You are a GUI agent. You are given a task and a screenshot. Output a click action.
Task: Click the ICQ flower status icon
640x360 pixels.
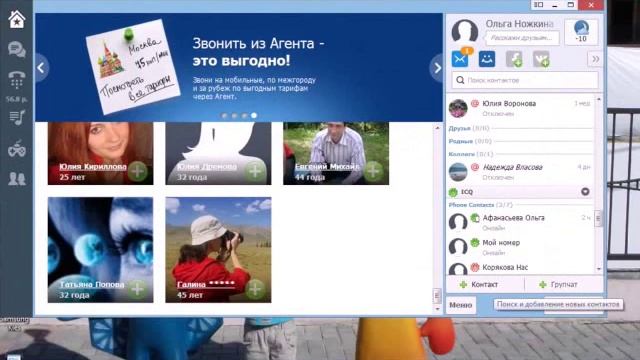pyautogui.click(x=453, y=192)
